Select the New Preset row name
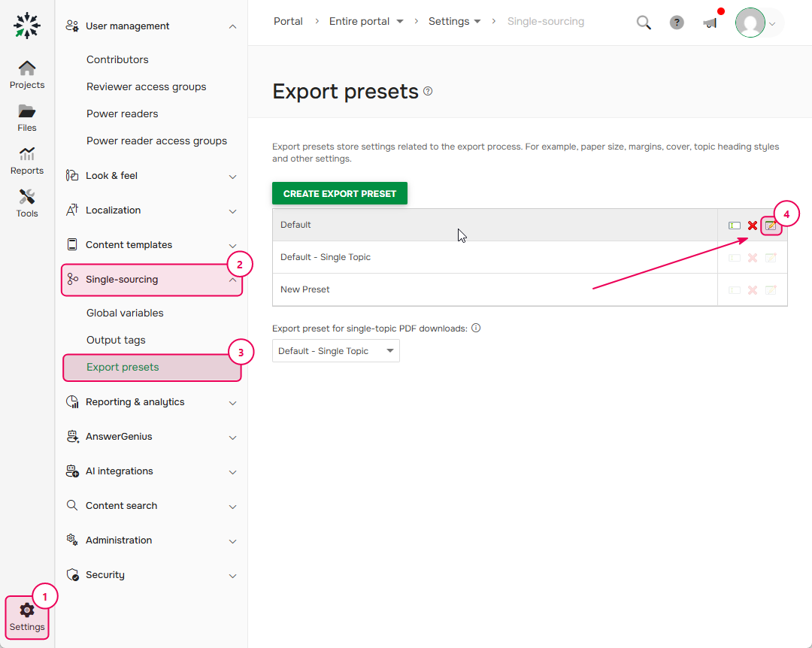This screenshot has width=812, height=648. coord(305,289)
